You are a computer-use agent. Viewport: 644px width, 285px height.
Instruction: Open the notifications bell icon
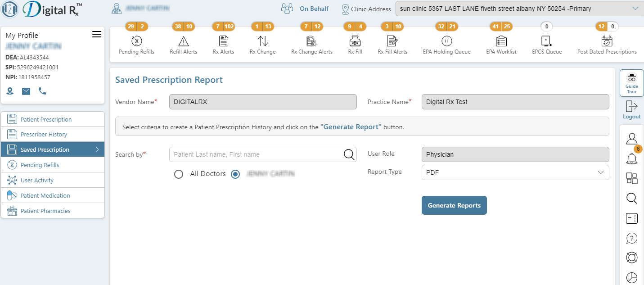pyautogui.click(x=632, y=158)
